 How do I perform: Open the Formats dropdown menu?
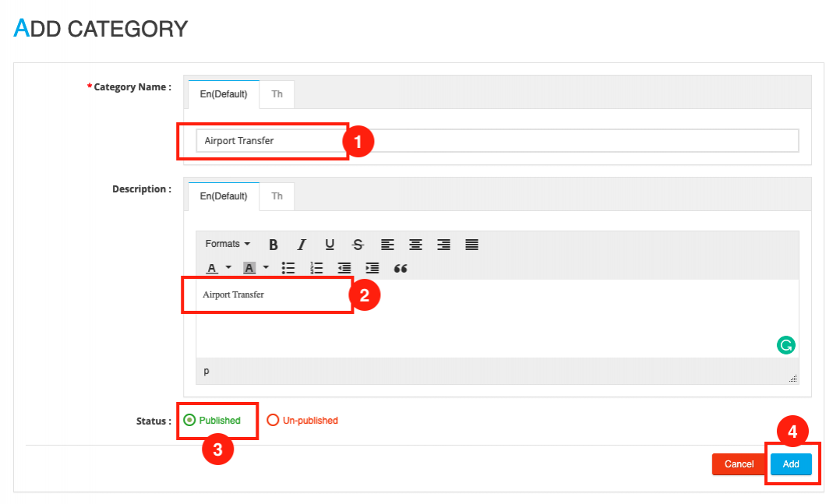[228, 245]
